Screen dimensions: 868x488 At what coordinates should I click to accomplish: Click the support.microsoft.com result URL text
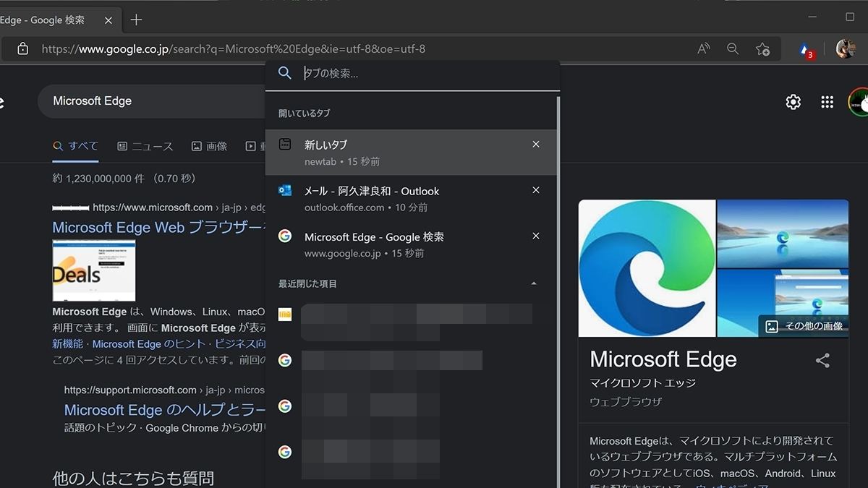164,390
